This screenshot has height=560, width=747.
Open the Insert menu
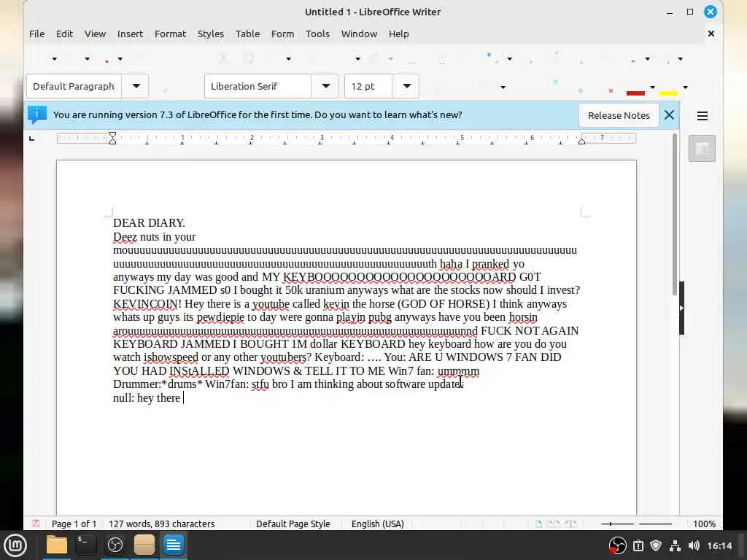click(x=130, y=34)
